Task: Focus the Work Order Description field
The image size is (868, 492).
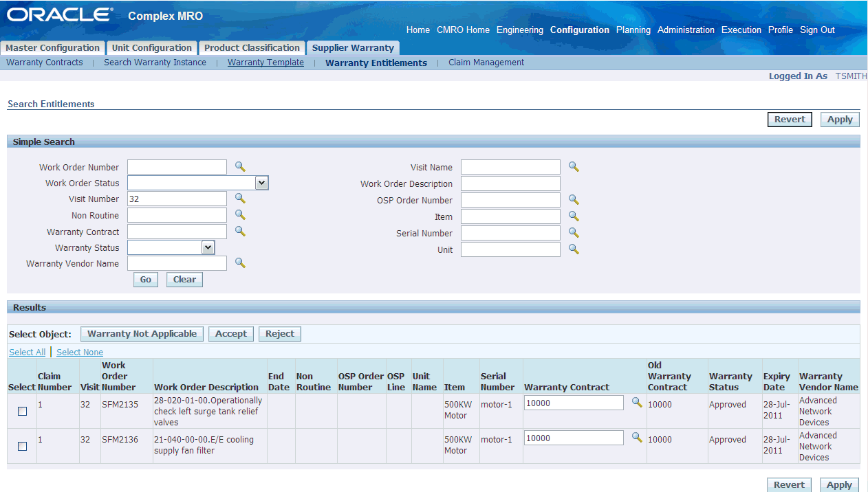Action: click(x=510, y=183)
